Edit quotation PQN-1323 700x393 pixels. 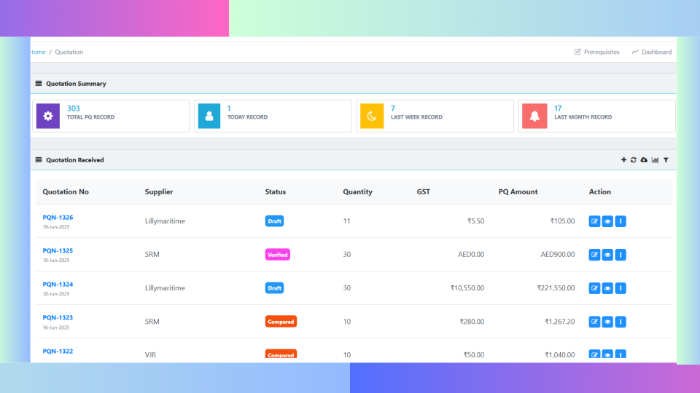[x=594, y=322]
